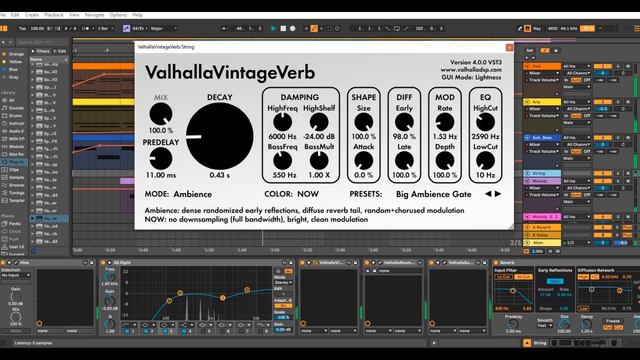Viewport: 640px width, 360px height.
Task: Open the Navigate menu
Action: [94, 15]
